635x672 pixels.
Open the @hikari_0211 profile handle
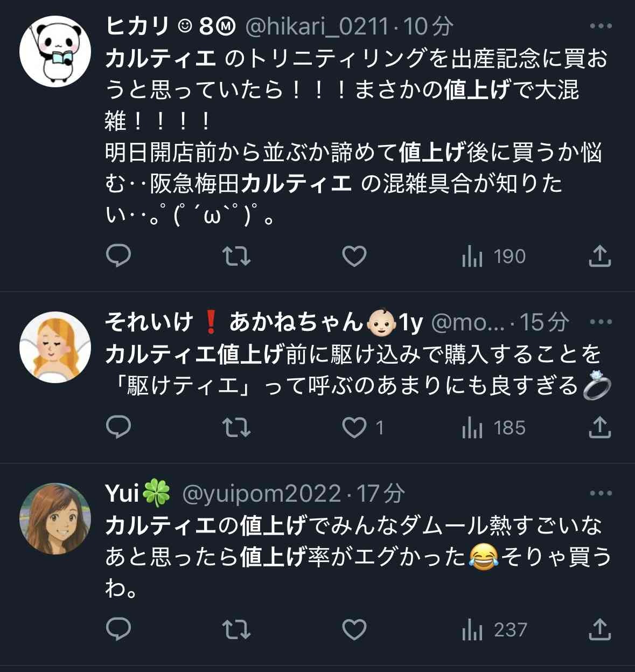(317, 26)
